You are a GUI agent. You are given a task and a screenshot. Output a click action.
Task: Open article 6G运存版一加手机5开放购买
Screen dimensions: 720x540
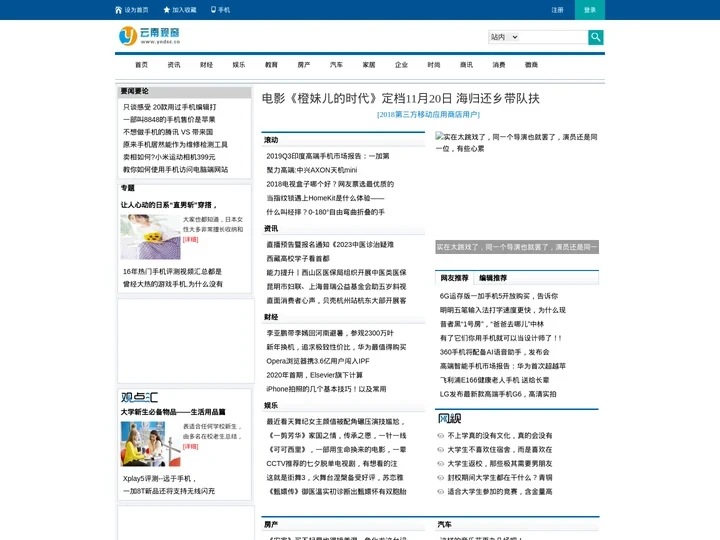(499, 296)
